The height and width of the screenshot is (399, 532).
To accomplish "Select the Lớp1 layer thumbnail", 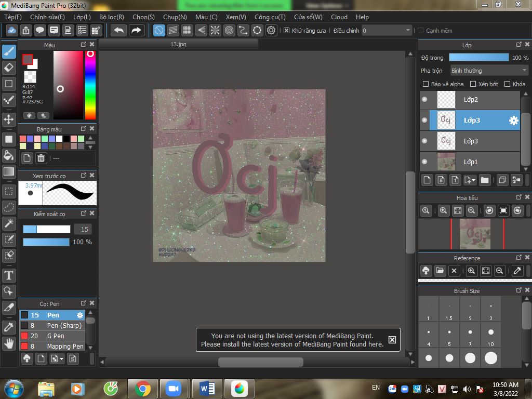I will (446, 162).
